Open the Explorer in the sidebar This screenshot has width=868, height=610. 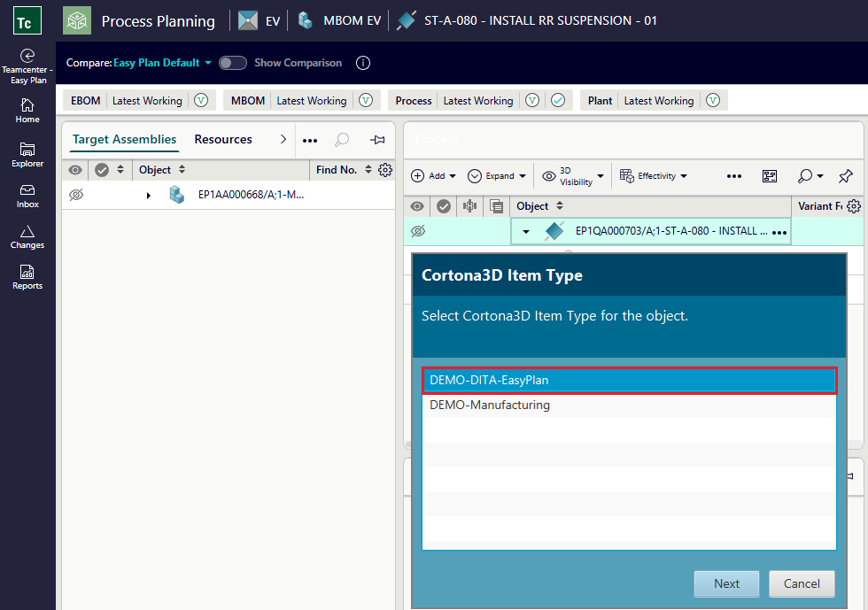[27, 155]
